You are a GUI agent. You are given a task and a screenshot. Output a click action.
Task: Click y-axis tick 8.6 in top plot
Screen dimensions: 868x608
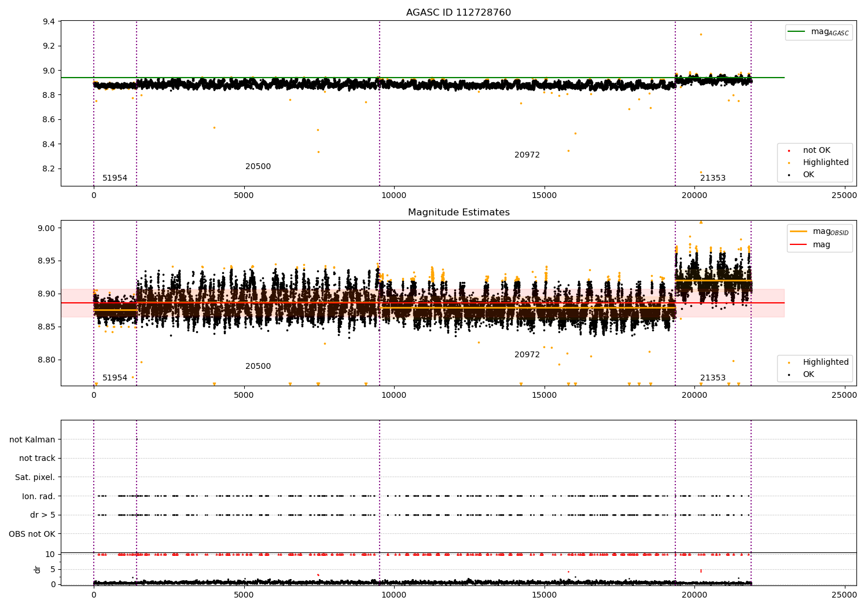49,120
